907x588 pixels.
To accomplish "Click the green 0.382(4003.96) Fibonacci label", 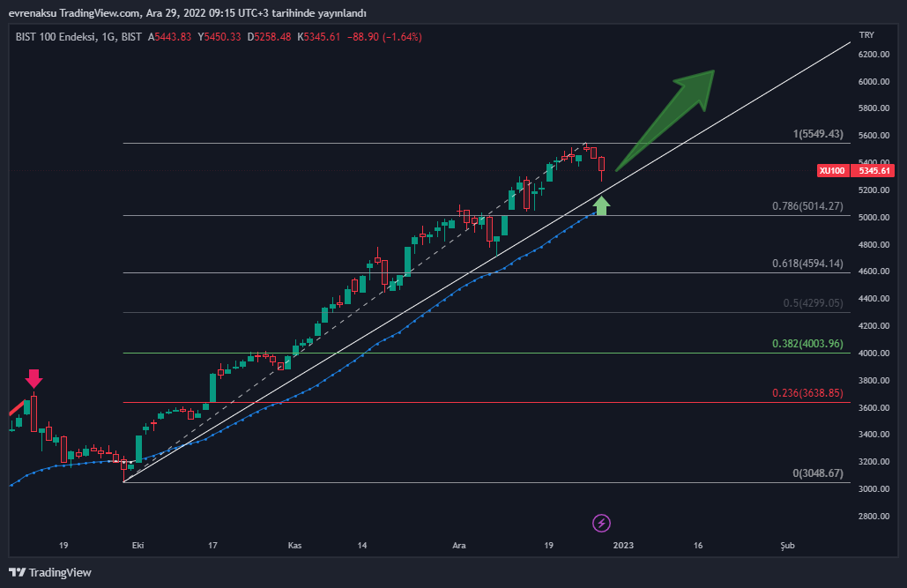I will click(x=807, y=344).
